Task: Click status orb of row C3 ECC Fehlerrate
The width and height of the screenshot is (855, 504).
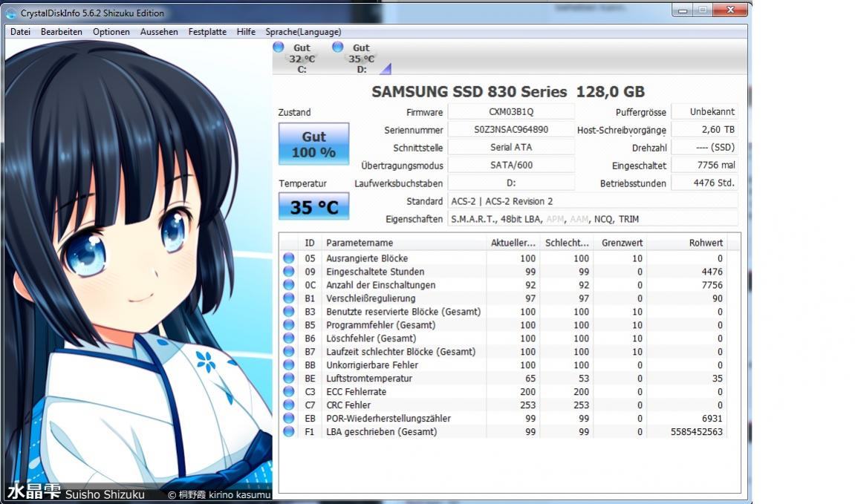Action: click(289, 392)
